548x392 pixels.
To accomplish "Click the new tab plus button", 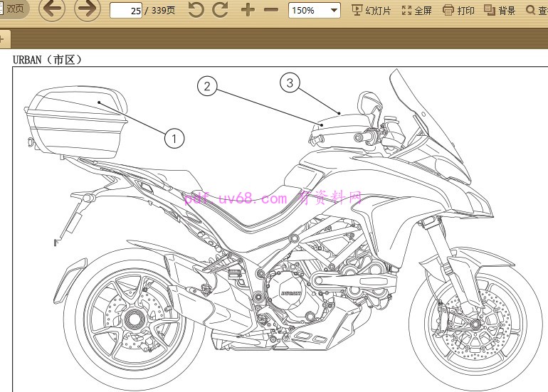I will tap(2, 38).
